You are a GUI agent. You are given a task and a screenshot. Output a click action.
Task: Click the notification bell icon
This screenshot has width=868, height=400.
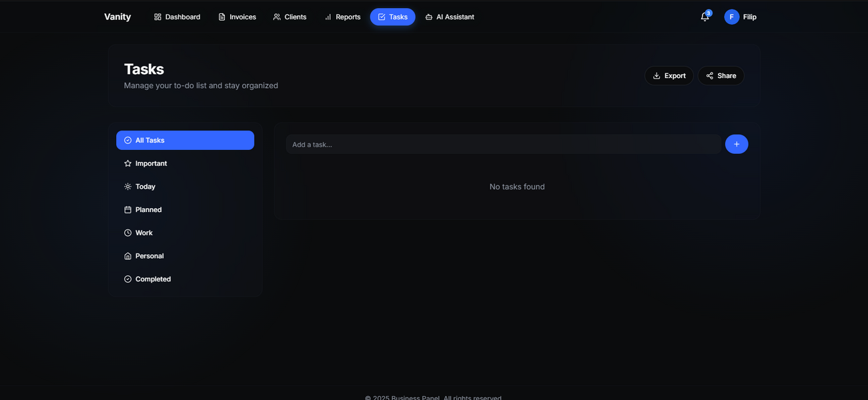pyautogui.click(x=705, y=17)
